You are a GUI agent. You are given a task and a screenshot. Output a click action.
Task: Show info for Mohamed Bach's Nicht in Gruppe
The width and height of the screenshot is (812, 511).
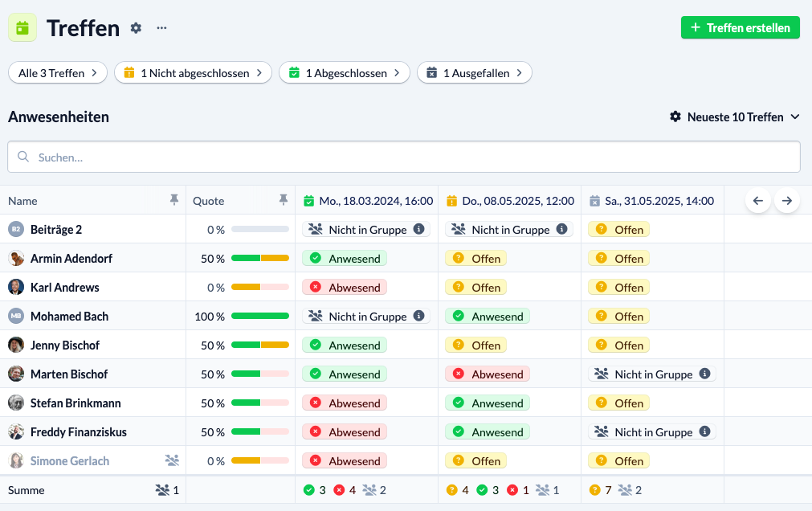[419, 316]
